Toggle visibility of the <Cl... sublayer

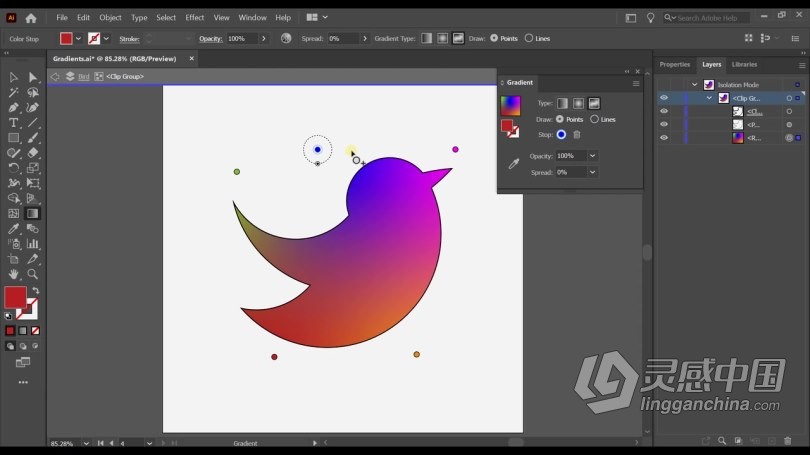(x=664, y=111)
